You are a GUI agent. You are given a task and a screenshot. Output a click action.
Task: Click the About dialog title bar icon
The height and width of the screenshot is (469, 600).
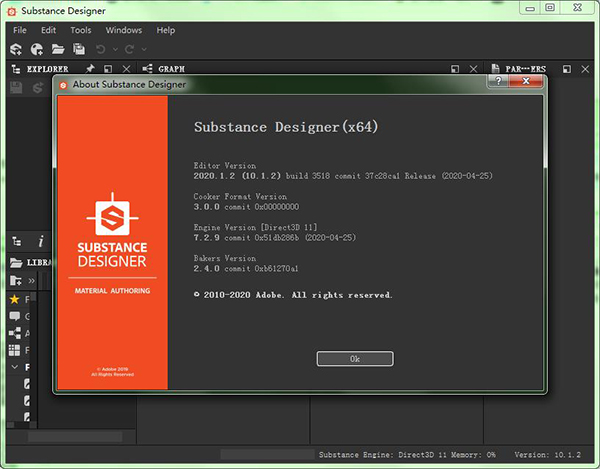pos(64,85)
